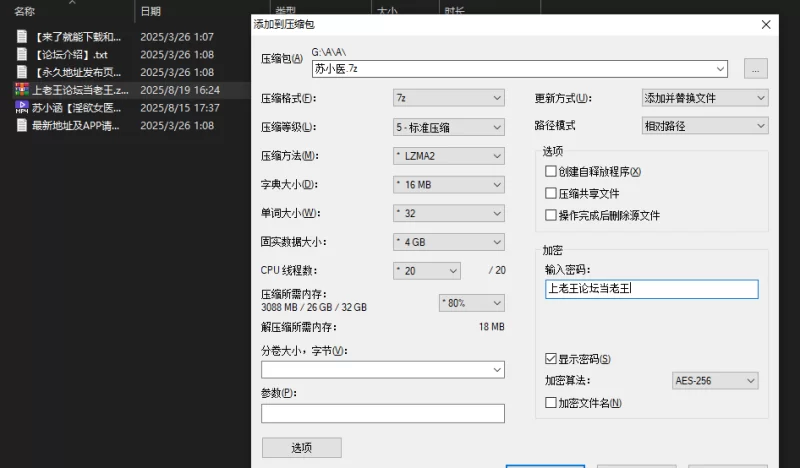Click the icon of 【永久地址发布页... file
Viewport: 800px width, 468px height.
[x=21, y=72]
